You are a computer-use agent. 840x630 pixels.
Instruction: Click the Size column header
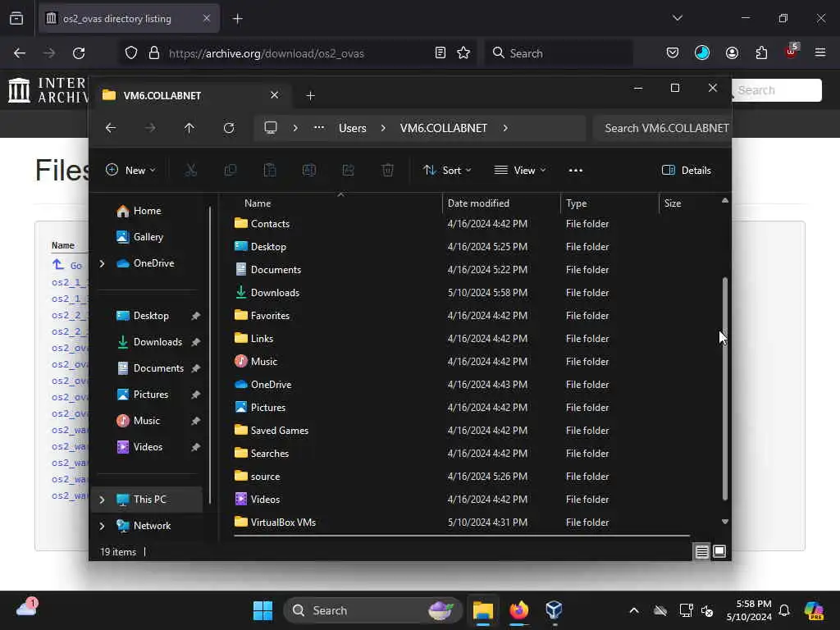click(x=673, y=203)
